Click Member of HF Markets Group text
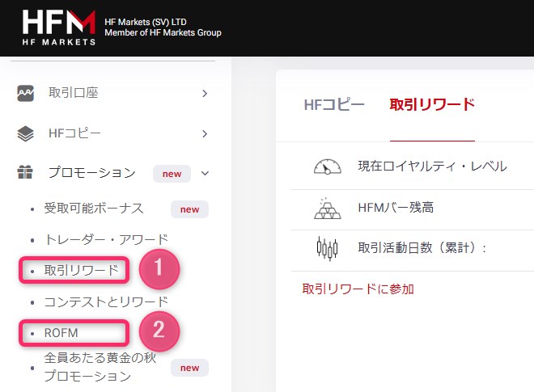This screenshot has height=392, width=534. click(x=163, y=32)
